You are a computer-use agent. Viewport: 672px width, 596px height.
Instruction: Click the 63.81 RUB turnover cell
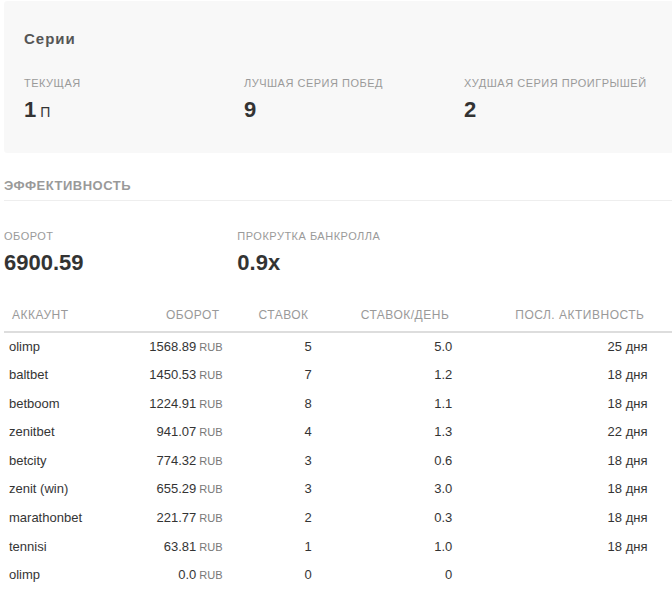coord(193,547)
